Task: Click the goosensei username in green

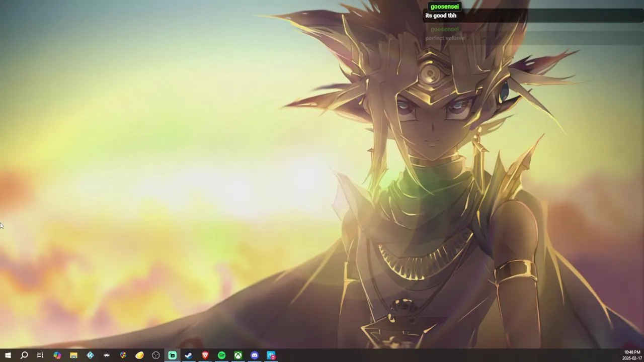Action: [445, 7]
